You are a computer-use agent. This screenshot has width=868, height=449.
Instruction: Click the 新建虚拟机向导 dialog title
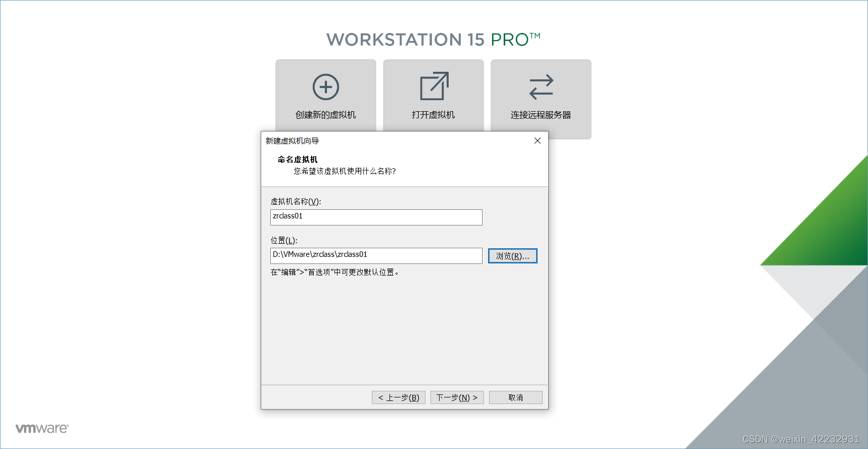[x=293, y=141]
